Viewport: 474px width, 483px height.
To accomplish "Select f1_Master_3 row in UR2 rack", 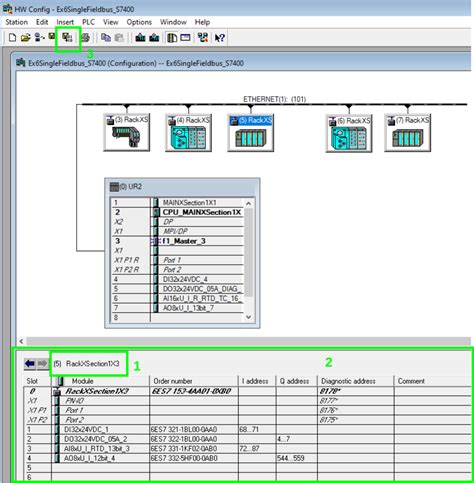I will coord(178,241).
